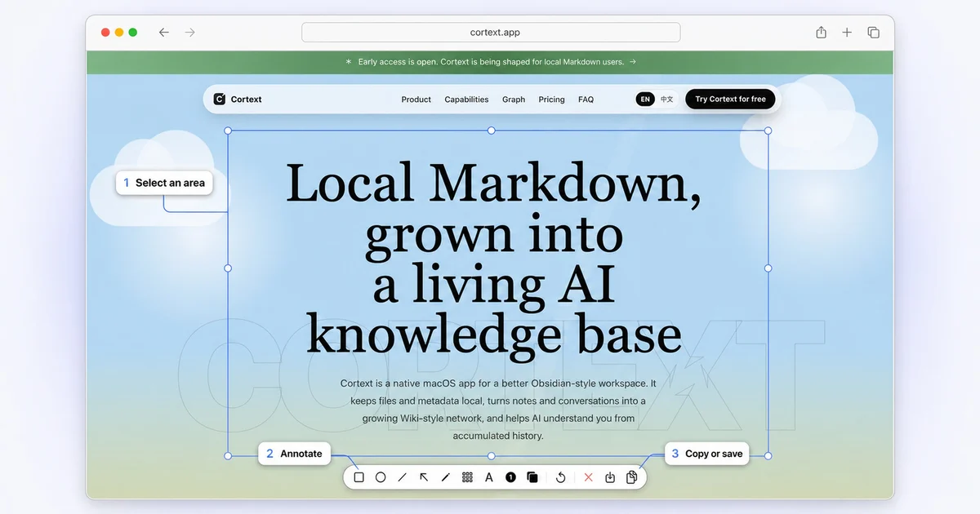
Task: Switch language to 中文
Action: [667, 100]
